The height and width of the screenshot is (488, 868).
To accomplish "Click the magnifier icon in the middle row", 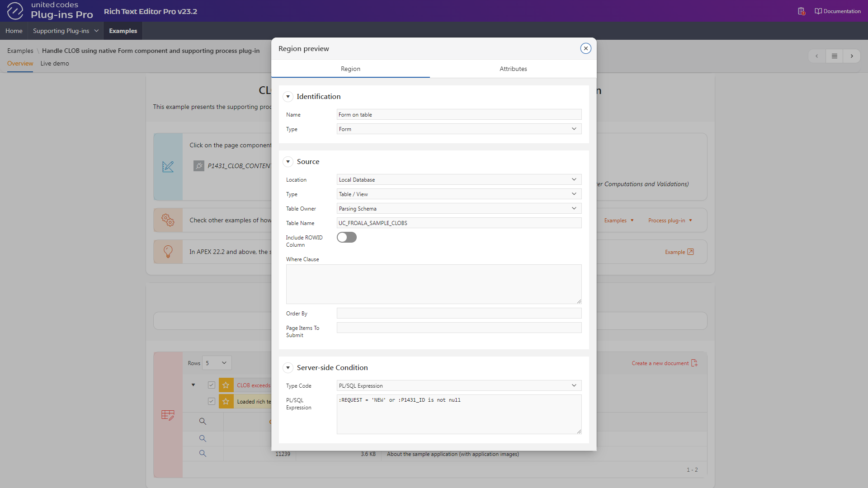I will 203,438.
